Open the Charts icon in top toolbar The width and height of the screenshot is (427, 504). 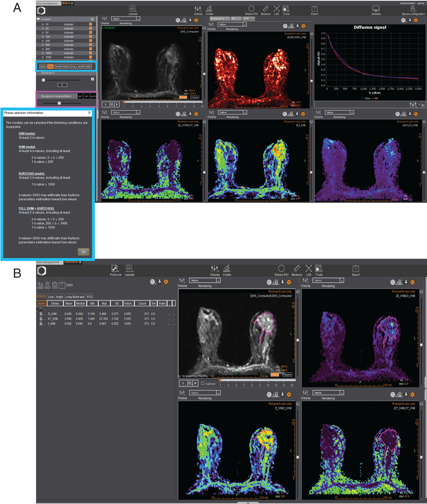click(209, 9)
